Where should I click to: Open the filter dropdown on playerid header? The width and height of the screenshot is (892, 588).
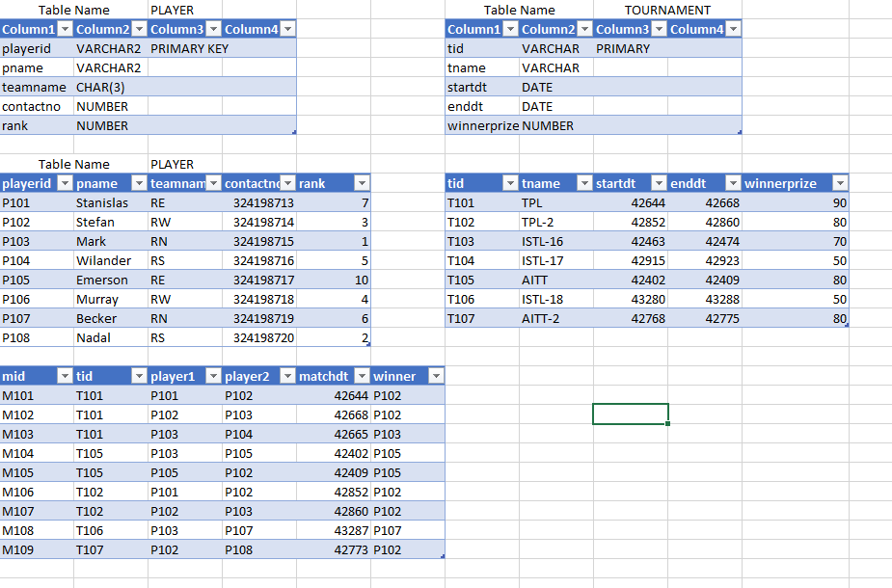64,183
